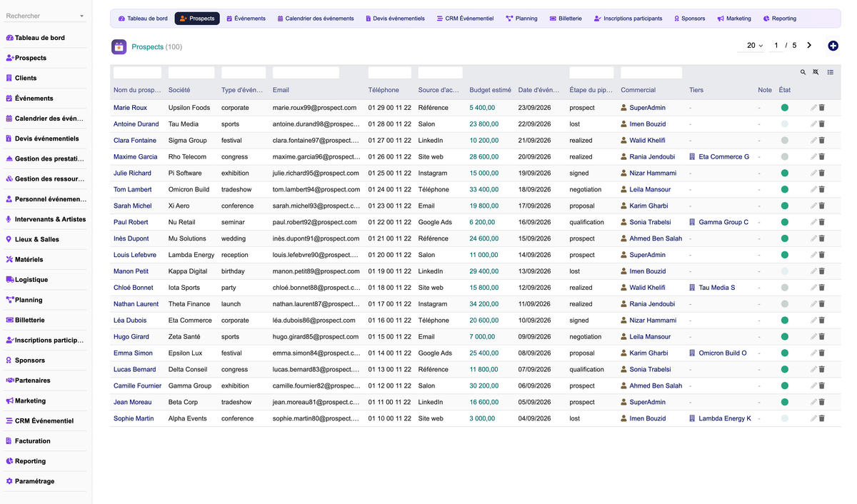The height and width of the screenshot is (504, 857).
Task: Edit Nathan Laurent row pencil icon
Action: [x=813, y=304]
